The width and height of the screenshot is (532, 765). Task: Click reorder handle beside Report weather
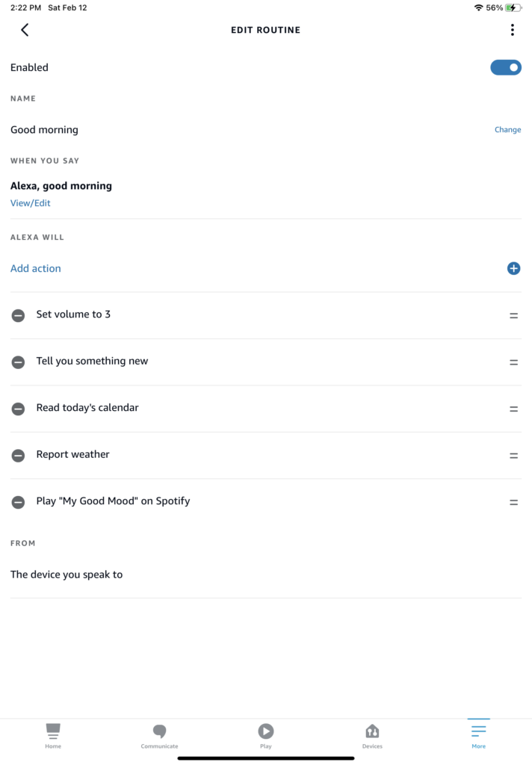click(x=513, y=456)
